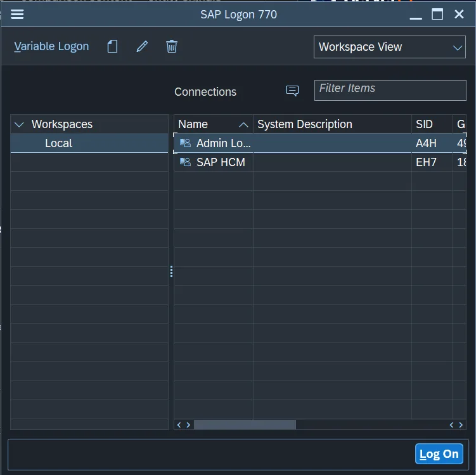Image resolution: width=476 pixels, height=475 pixels.
Task: Click the connection icon beside Admin Lo...
Action: tap(185, 143)
